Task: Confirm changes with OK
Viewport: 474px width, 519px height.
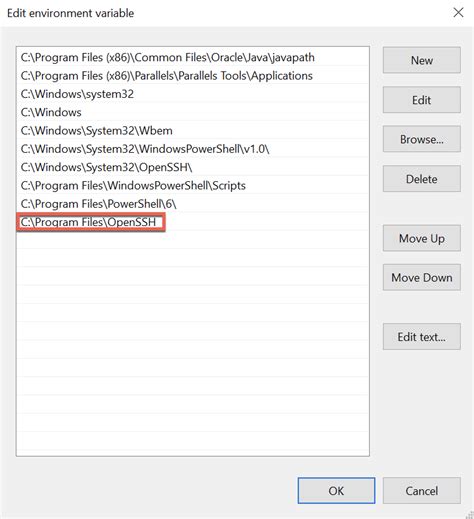Action: click(336, 491)
